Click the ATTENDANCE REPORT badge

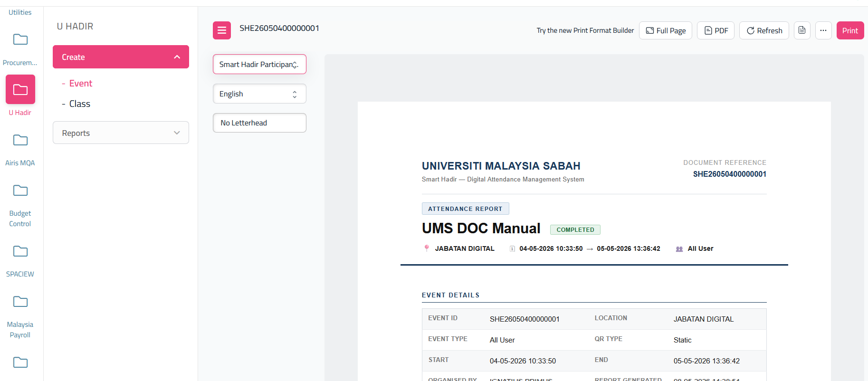pyautogui.click(x=465, y=209)
